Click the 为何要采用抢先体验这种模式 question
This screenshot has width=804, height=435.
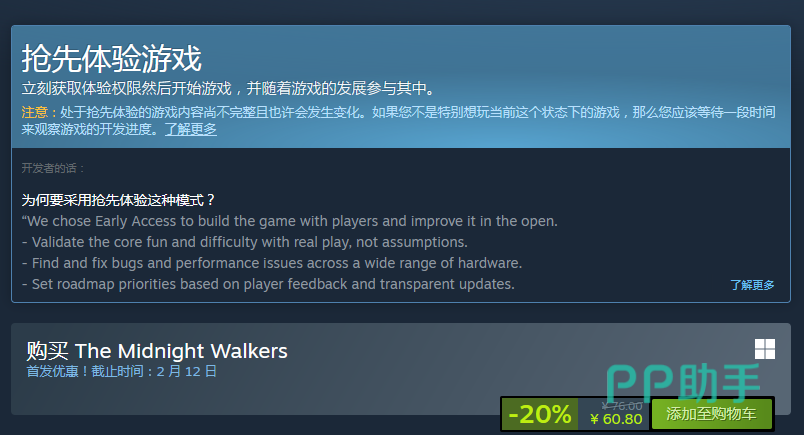[x=118, y=200]
